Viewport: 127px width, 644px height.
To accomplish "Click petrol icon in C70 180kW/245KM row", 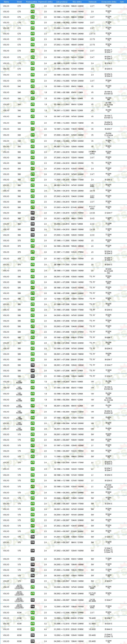I will [x=32, y=45].
